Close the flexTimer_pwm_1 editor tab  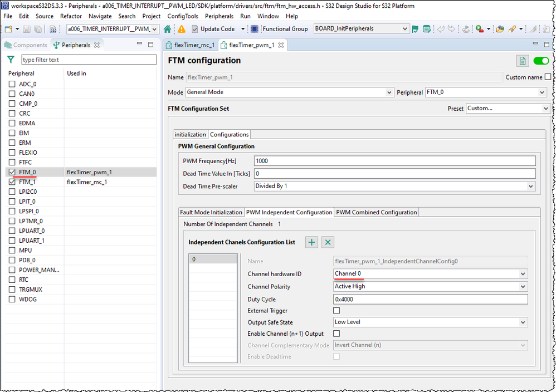click(x=281, y=45)
